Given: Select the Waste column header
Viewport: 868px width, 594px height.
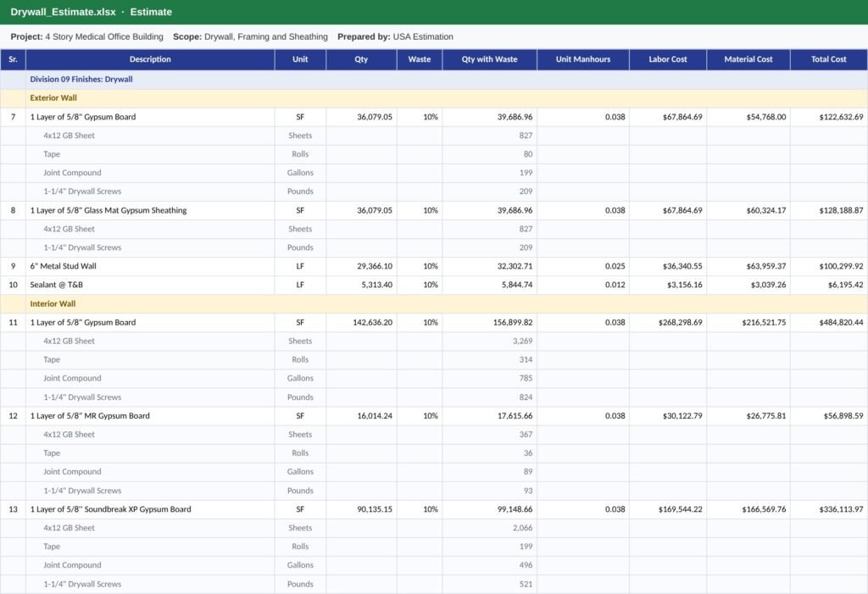Looking at the screenshot, I should (x=420, y=59).
